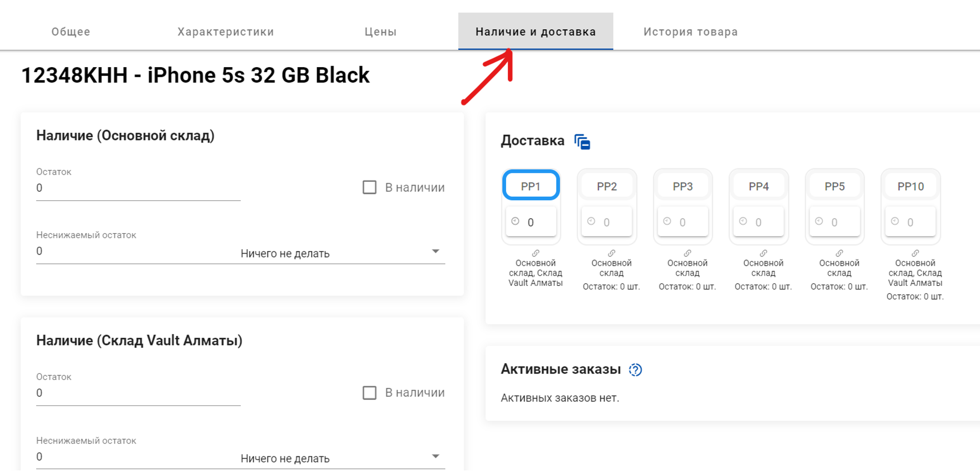
Task: Switch to the Характеристики tab
Action: click(x=225, y=32)
